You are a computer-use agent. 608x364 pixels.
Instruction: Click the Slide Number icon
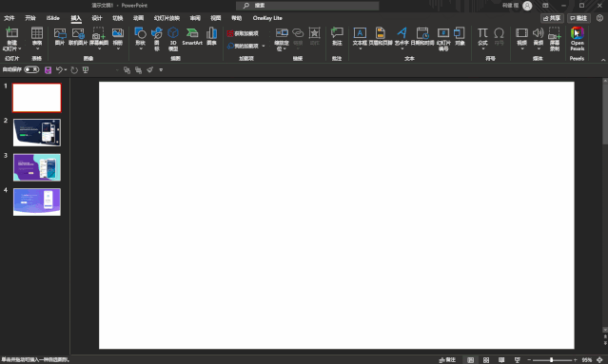443,33
